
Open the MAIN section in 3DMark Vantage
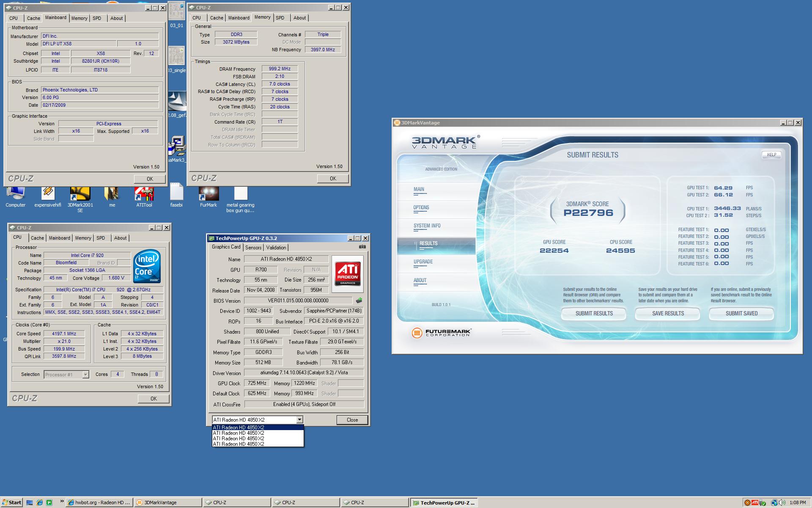tap(419, 189)
